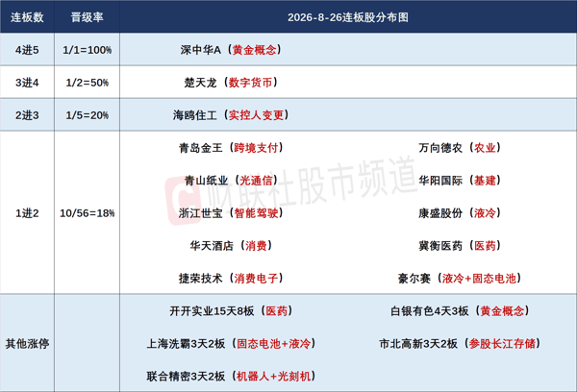This screenshot has width=577, height=392.
Task: Select 楚天龙 (数字货币) entry
Action: tap(231, 83)
